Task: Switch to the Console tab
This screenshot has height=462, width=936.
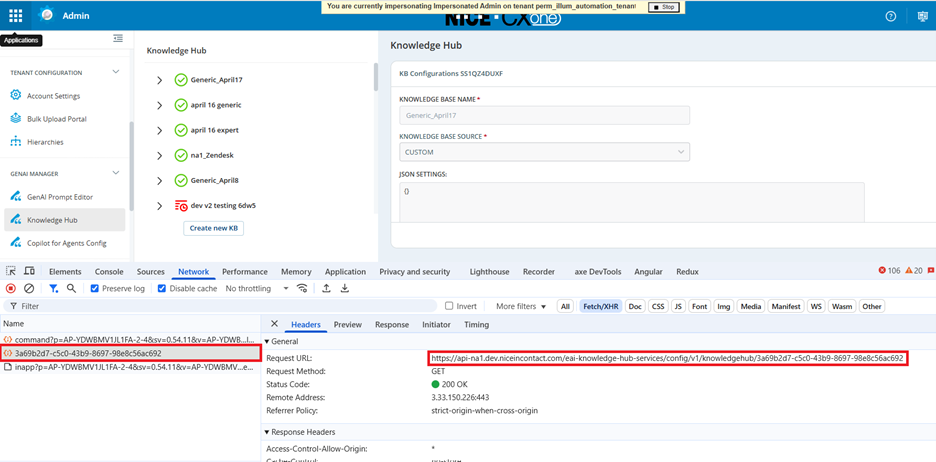Action: [109, 271]
